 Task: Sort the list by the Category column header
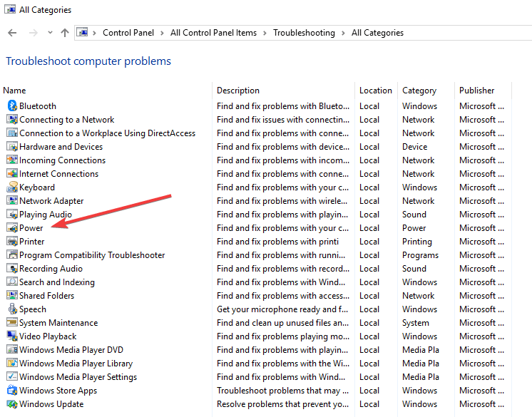click(419, 91)
